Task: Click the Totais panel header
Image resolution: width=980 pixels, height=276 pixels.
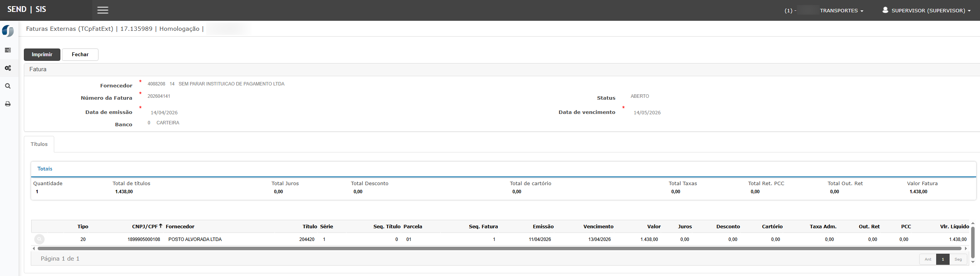Action: [45, 169]
